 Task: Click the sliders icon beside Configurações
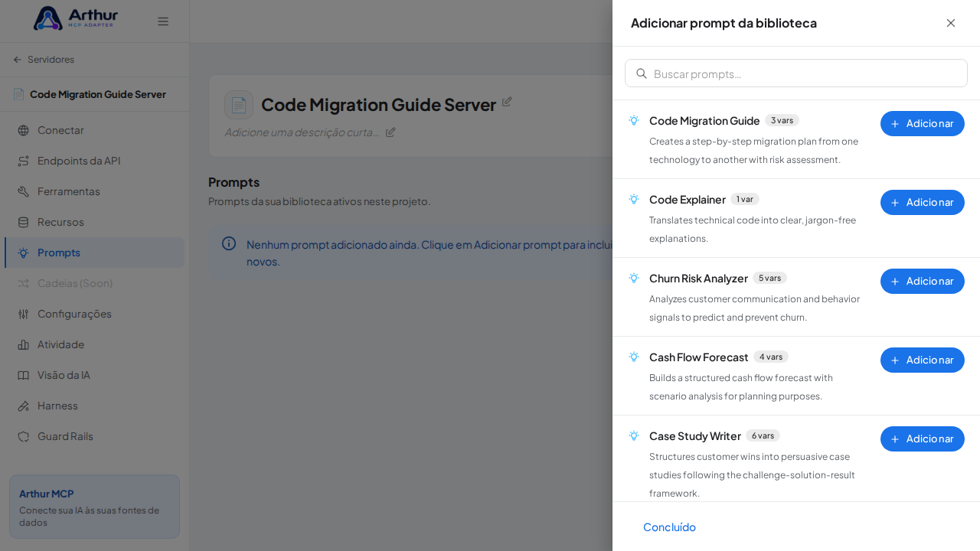coord(23,314)
